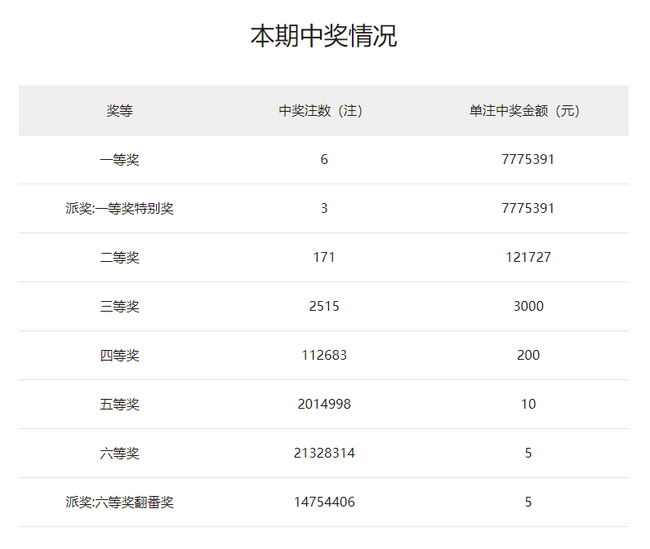Select the 五等奖 count value 2014998
This screenshot has height=549, width=650.
click(x=324, y=405)
